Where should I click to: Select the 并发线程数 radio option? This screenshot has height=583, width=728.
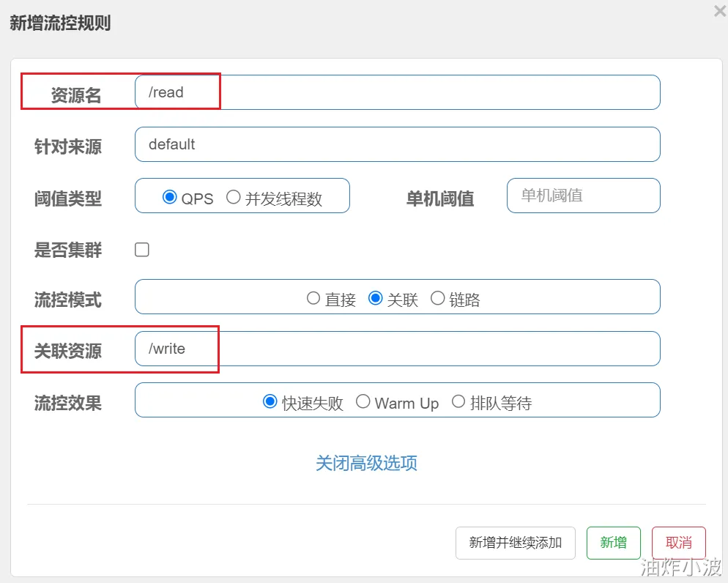click(x=234, y=197)
